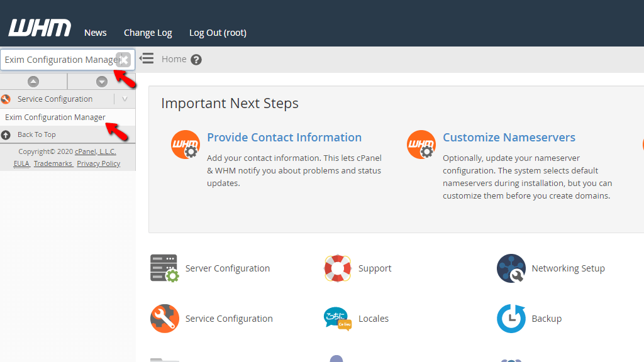The width and height of the screenshot is (644, 362).
Task: Open the help question mark icon
Action: tap(196, 60)
